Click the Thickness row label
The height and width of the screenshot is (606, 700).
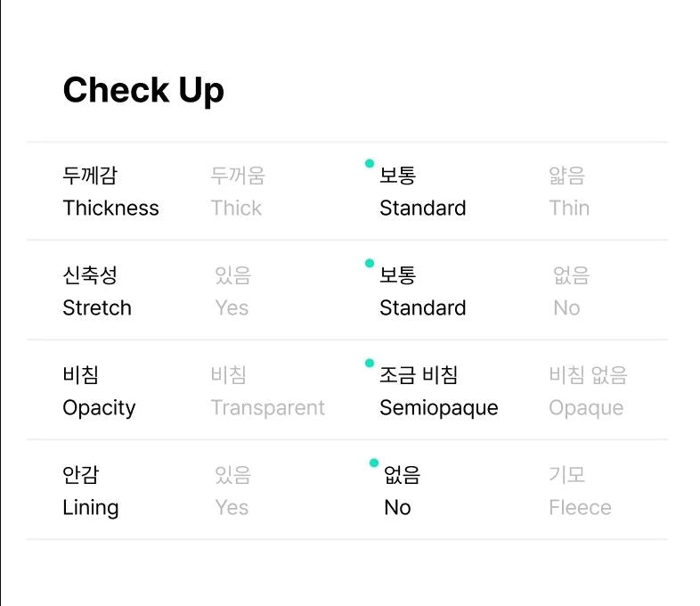[110, 192]
